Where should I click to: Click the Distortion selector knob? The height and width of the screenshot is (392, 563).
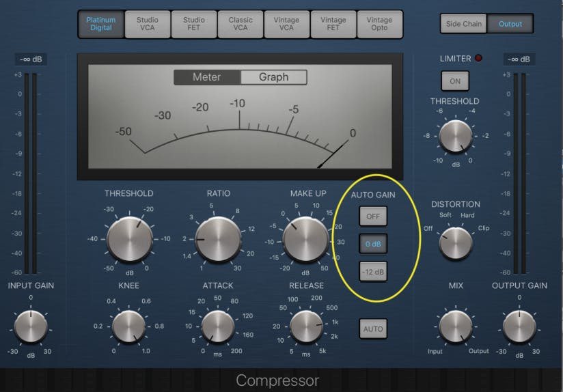[456, 242]
